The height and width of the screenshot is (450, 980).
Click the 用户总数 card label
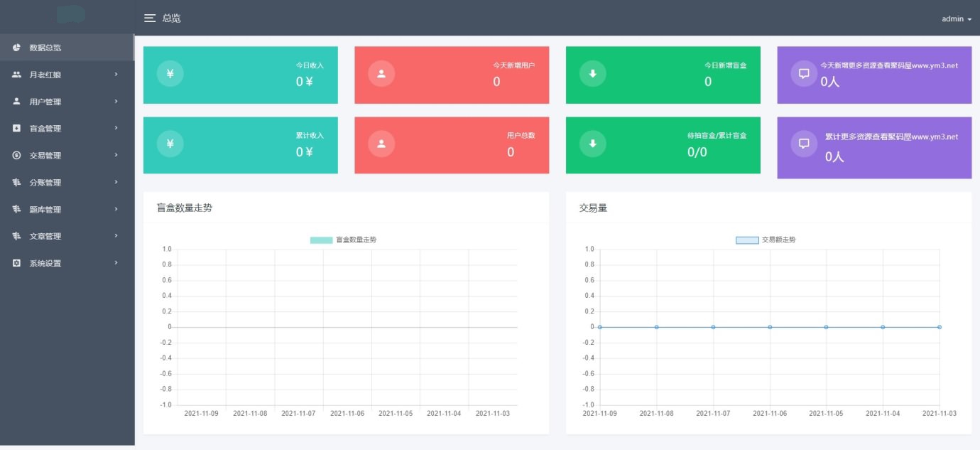[x=521, y=135]
